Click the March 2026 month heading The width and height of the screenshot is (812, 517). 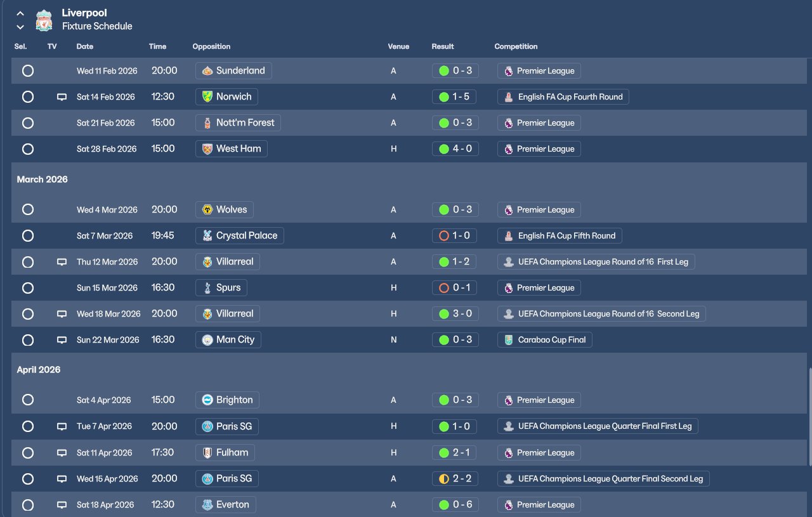point(42,180)
